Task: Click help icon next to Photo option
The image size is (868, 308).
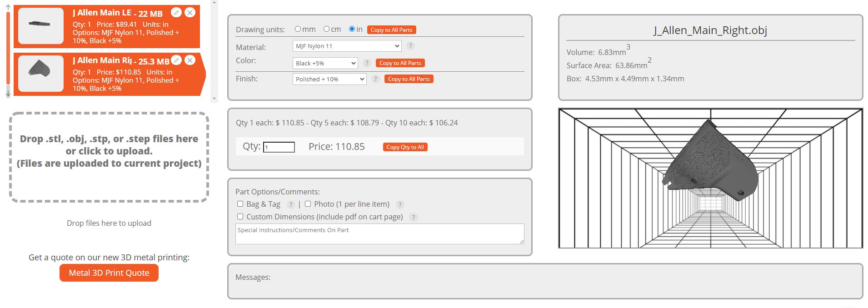Action: click(x=400, y=205)
